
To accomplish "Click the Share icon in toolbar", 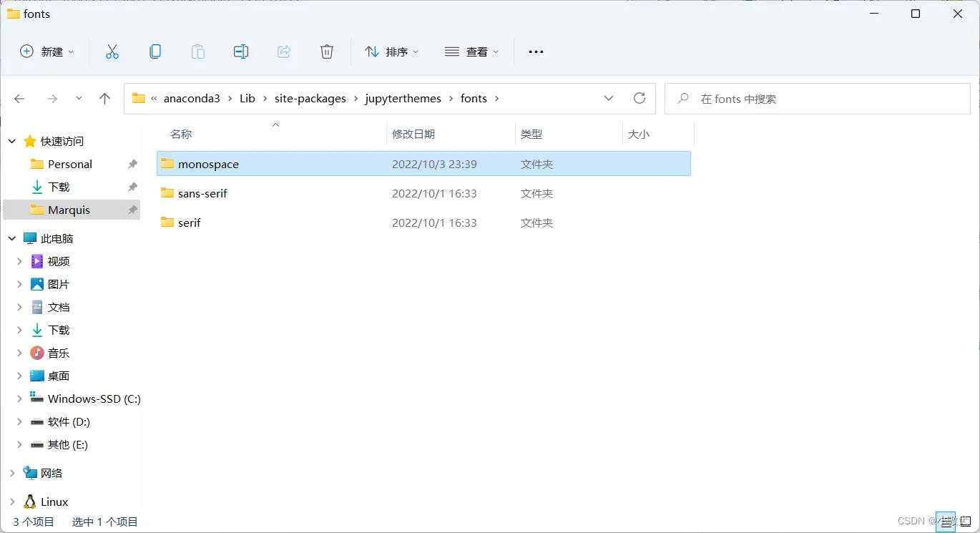I will (284, 52).
